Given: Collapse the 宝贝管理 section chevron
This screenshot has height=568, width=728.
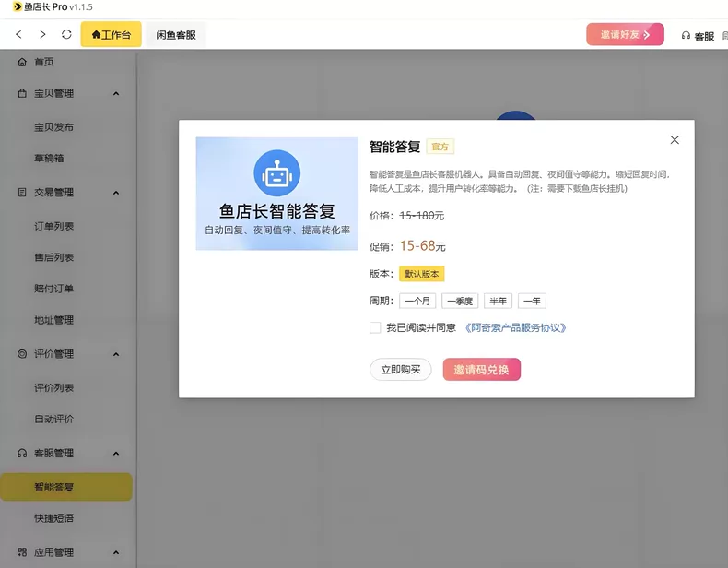Looking at the screenshot, I should (x=116, y=94).
